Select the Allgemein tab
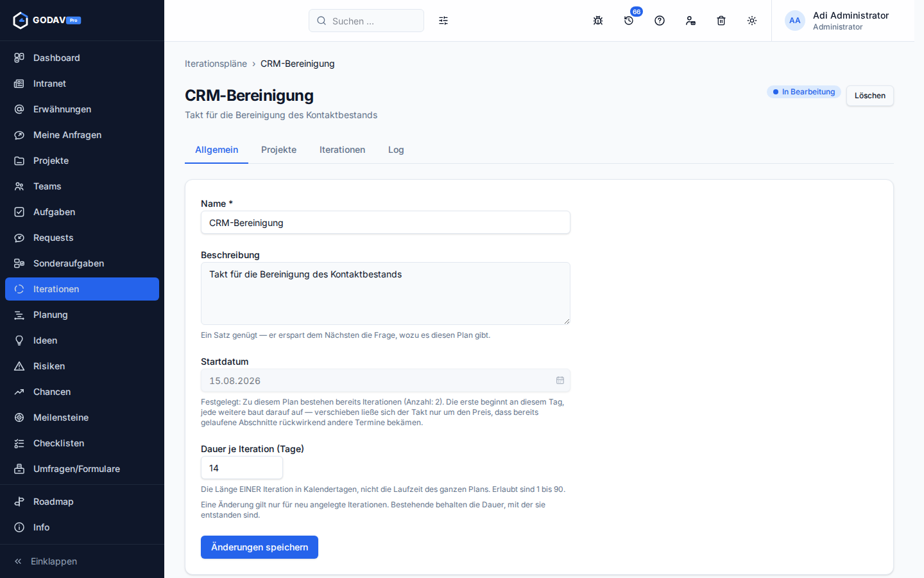The height and width of the screenshot is (578, 924). [216, 150]
